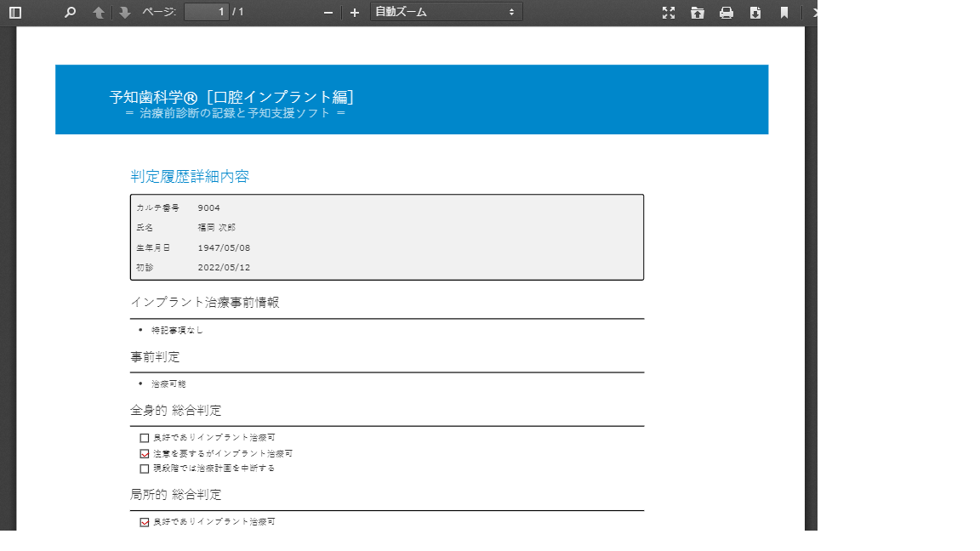
Task: Check 良好でありインプラント治療可 under 全身的 総合判定
Action: pyautogui.click(x=145, y=438)
